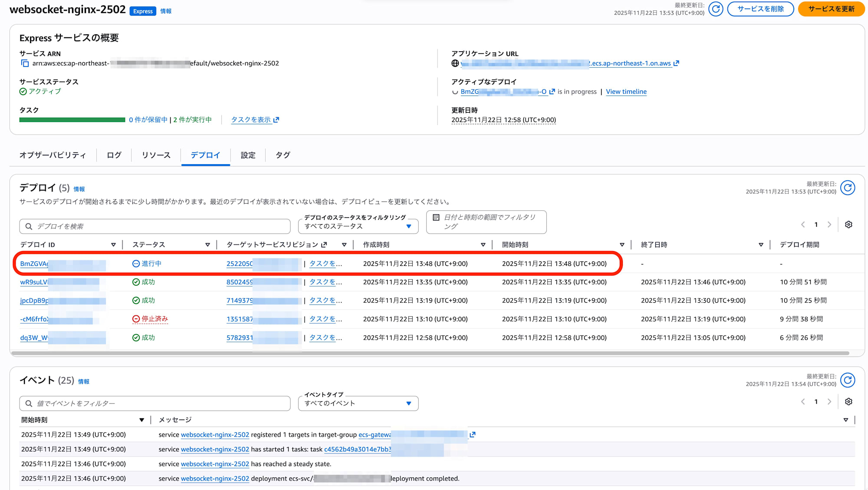Go to next page of deployments

click(829, 225)
